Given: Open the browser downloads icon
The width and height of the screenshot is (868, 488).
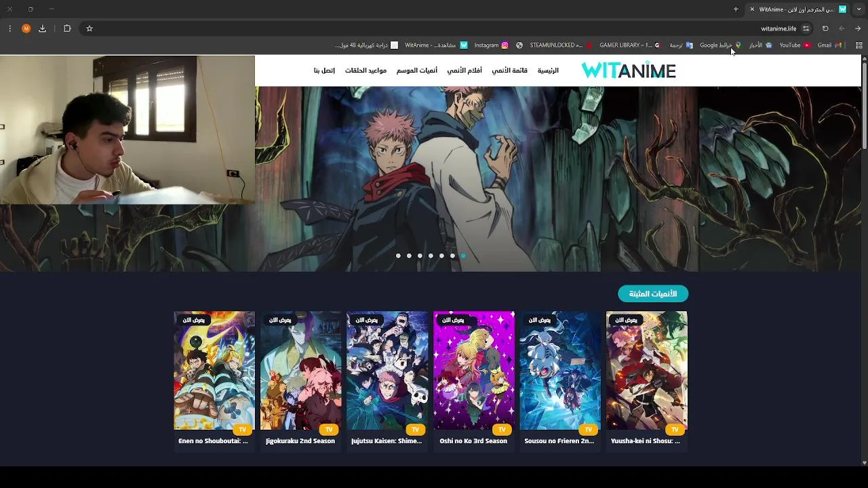Looking at the screenshot, I should click(43, 28).
